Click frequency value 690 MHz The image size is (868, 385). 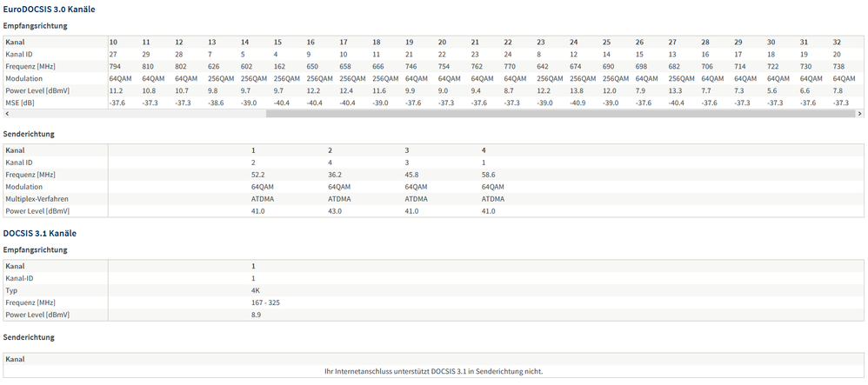click(608, 66)
